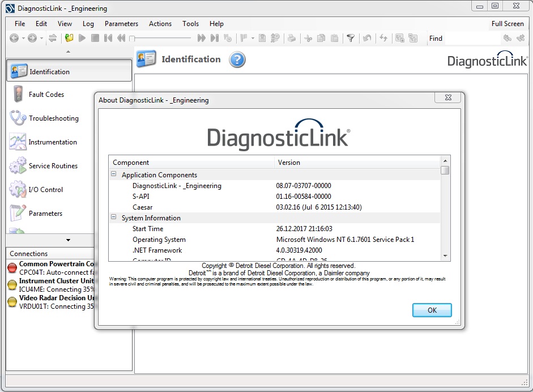
Task: Click the Copy toolbar icon
Action: pos(321,38)
